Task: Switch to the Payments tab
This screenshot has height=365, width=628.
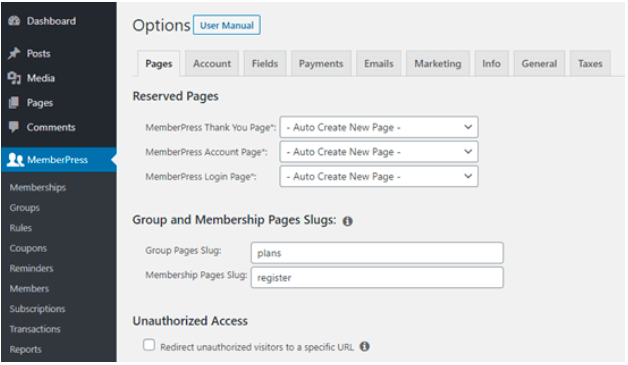Action: 321,63
